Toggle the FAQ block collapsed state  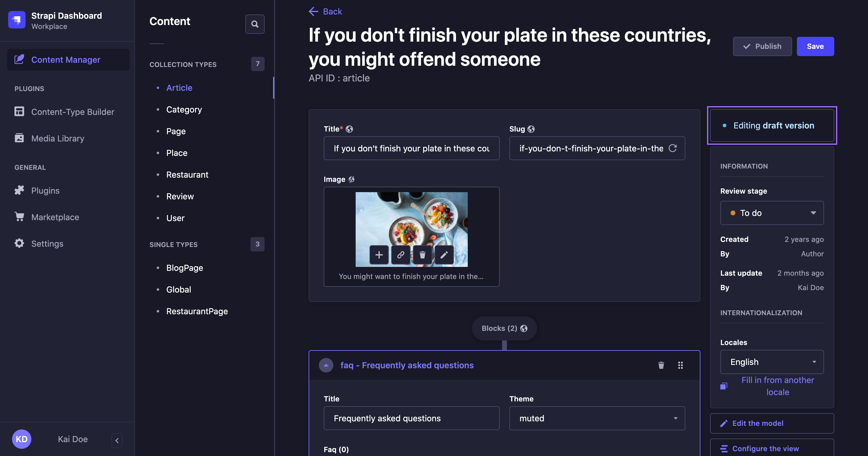coord(325,365)
